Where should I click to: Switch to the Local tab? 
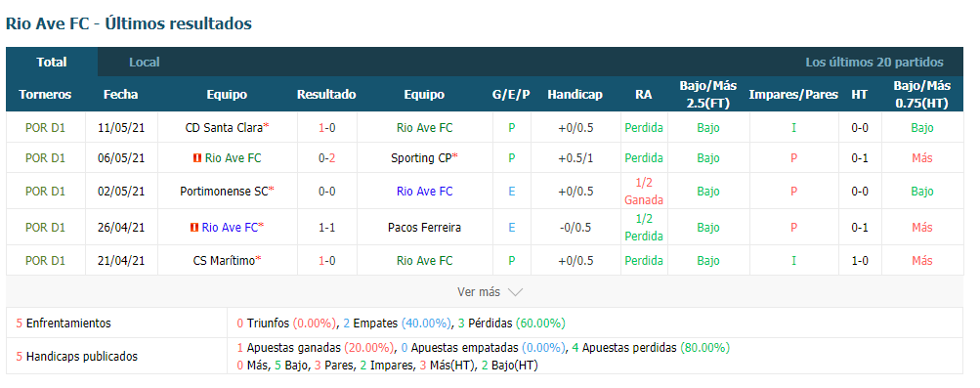(145, 63)
